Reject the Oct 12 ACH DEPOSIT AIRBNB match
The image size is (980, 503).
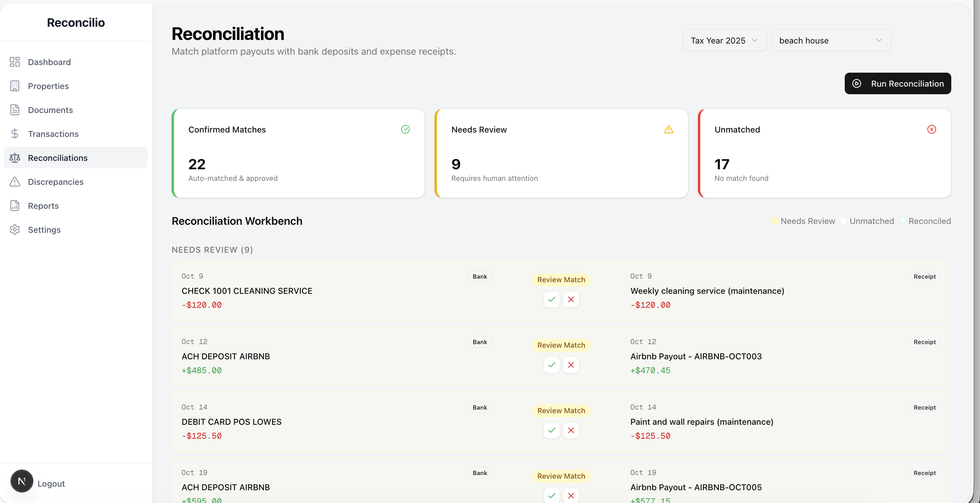tap(571, 365)
